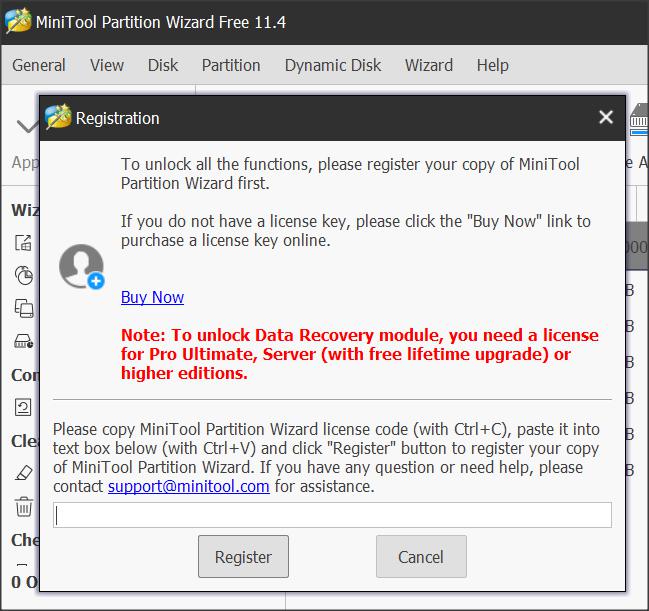Open the View menu
The image size is (649, 611).
point(107,65)
